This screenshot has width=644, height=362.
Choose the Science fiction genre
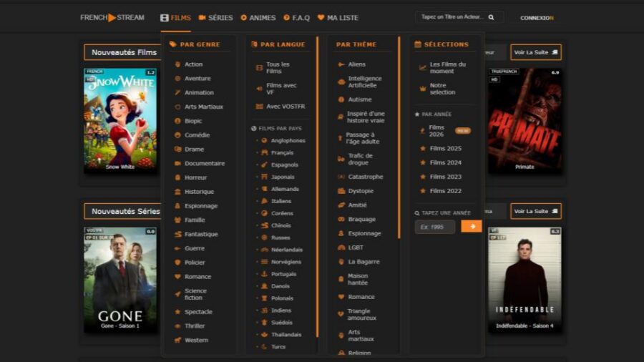pyautogui.click(x=195, y=294)
